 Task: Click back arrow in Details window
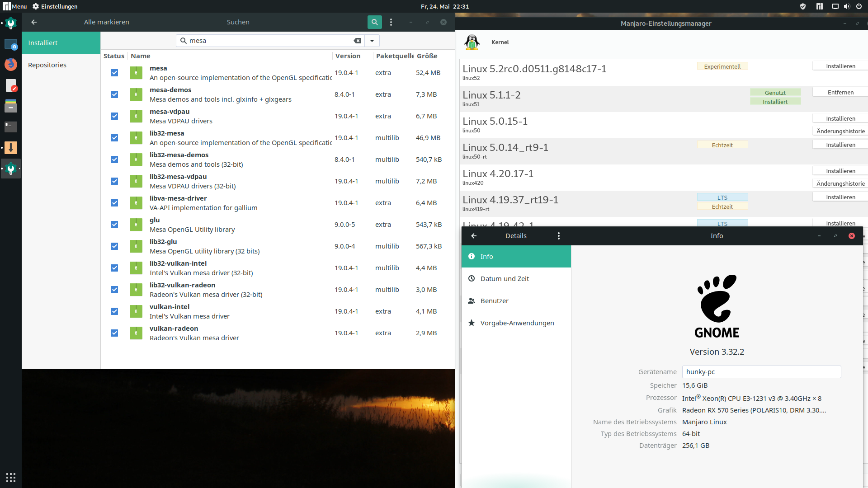[x=474, y=236]
